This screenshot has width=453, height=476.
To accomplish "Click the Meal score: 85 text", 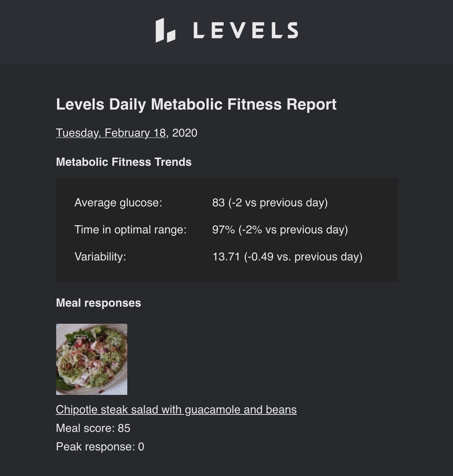I will click(93, 428).
